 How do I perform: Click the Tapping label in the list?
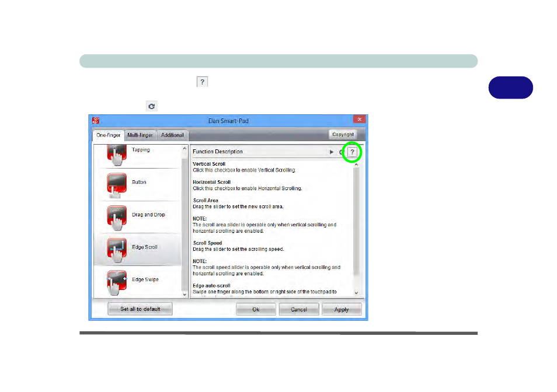(x=141, y=150)
